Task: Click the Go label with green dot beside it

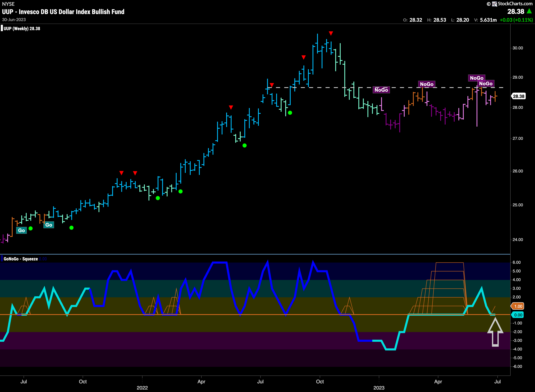Action: click(21, 230)
